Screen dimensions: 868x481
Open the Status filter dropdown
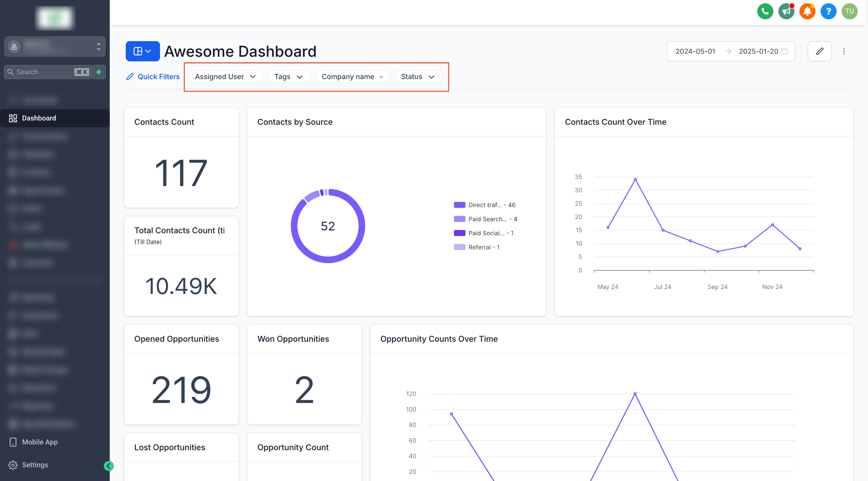point(418,77)
